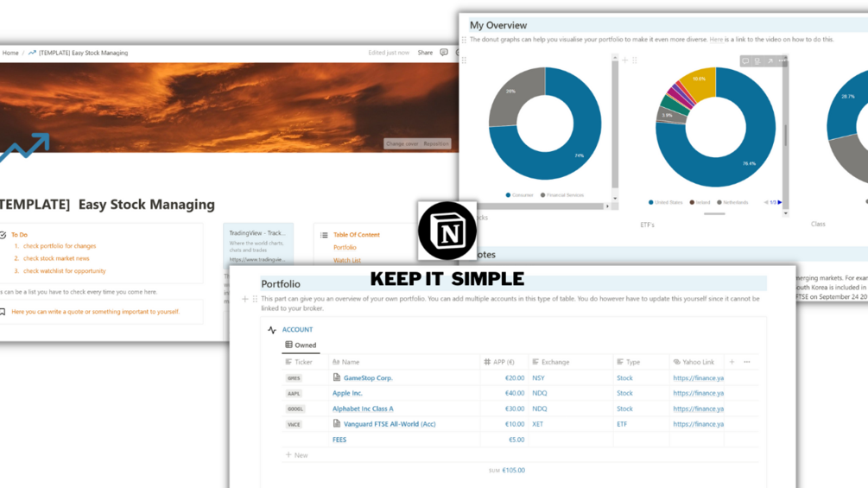The image size is (868, 488).
Task: Open GameStop Corp. page icon
Action: [337, 377]
